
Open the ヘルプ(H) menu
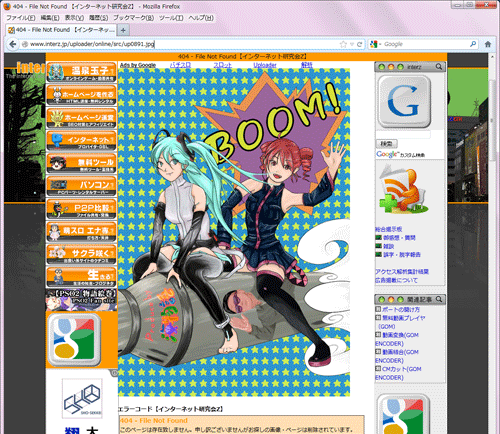pos(201,18)
